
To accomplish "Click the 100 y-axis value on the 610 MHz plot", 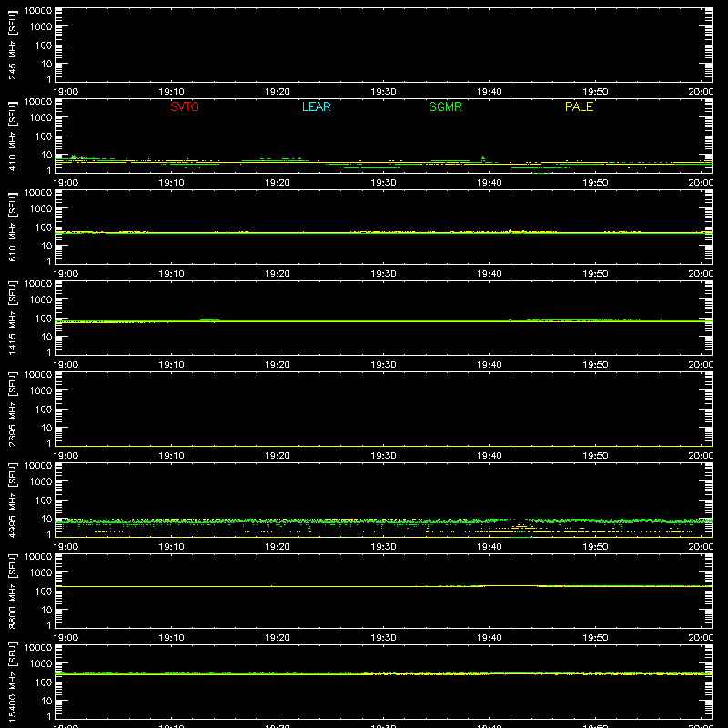I will pyautogui.click(x=44, y=227).
